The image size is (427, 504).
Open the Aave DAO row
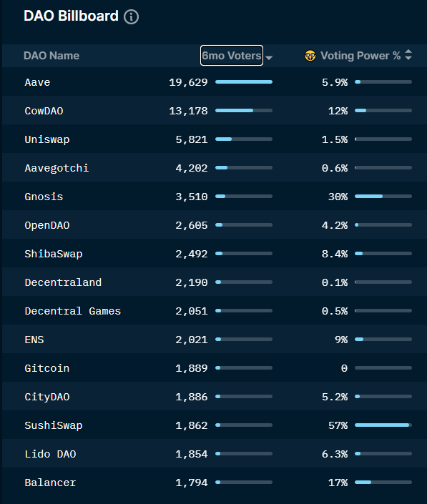click(215, 82)
